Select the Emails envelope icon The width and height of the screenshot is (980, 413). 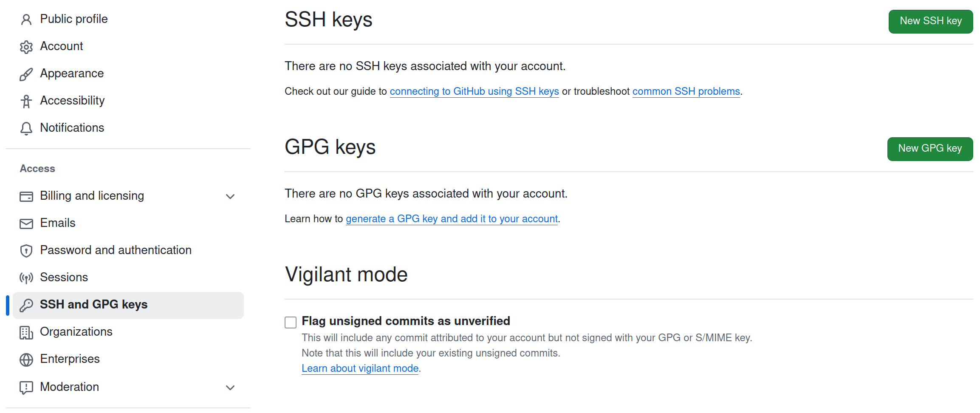coord(26,223)
